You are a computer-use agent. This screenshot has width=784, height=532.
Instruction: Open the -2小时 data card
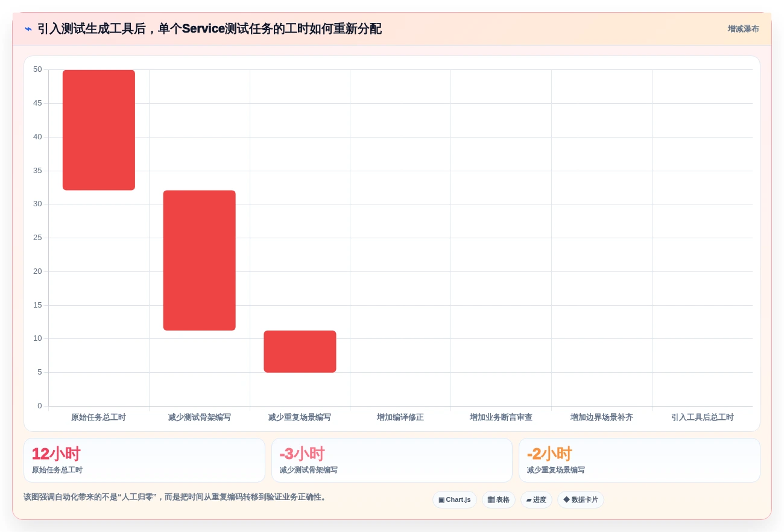639,460
